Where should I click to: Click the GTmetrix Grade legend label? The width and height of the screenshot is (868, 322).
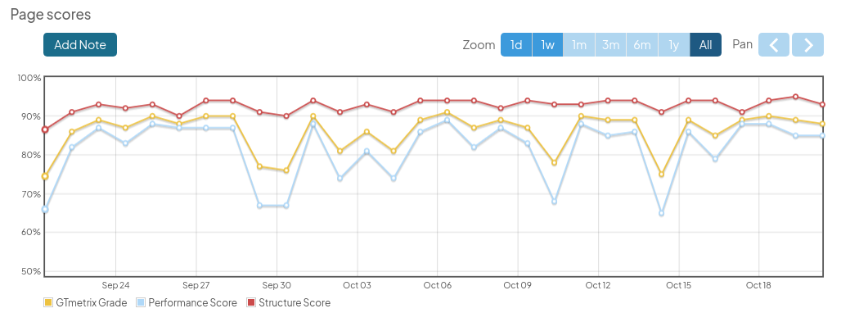tap(91, 302)
